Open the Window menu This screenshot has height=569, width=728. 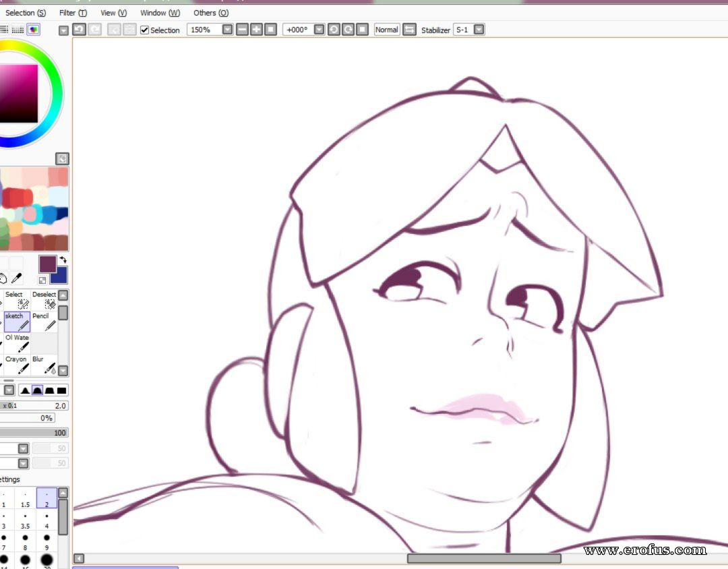[x=160, y=13]
